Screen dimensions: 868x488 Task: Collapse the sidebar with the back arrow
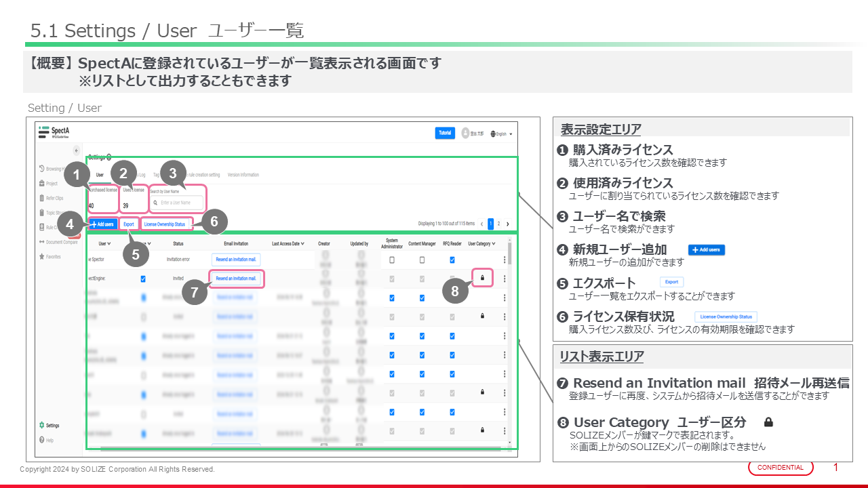coord(76,150)
